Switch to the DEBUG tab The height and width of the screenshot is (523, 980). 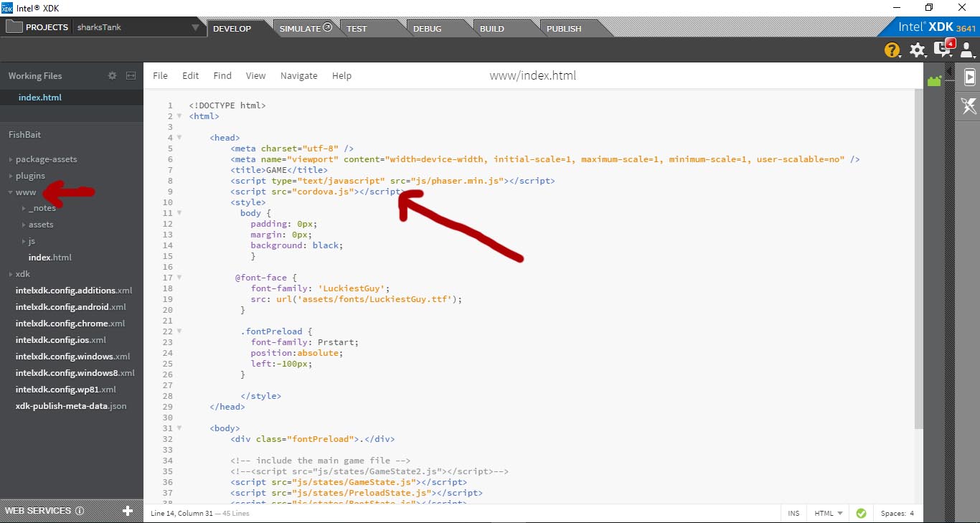[x=428, y=29]
